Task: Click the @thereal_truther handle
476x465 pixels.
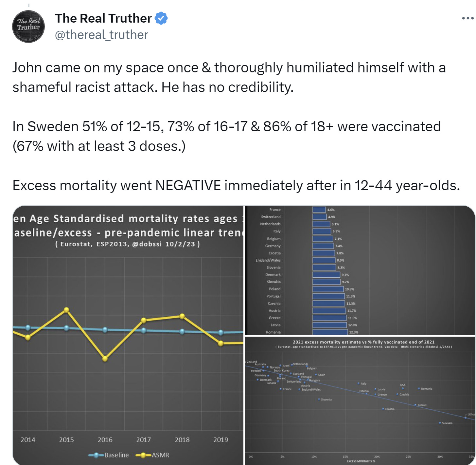Action: point(101,35)
